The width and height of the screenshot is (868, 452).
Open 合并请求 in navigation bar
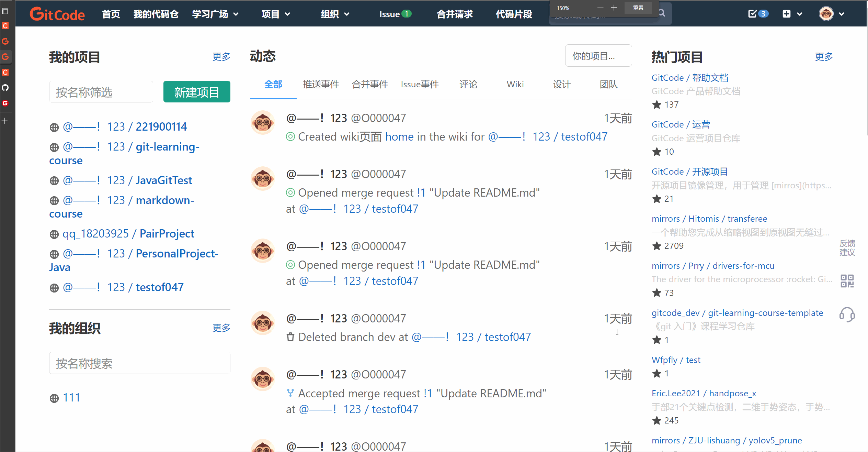[x=455, y=14]
